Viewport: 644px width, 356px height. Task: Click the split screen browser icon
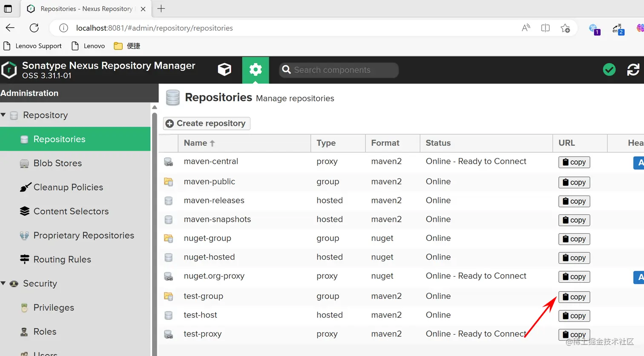pos(545,28)
